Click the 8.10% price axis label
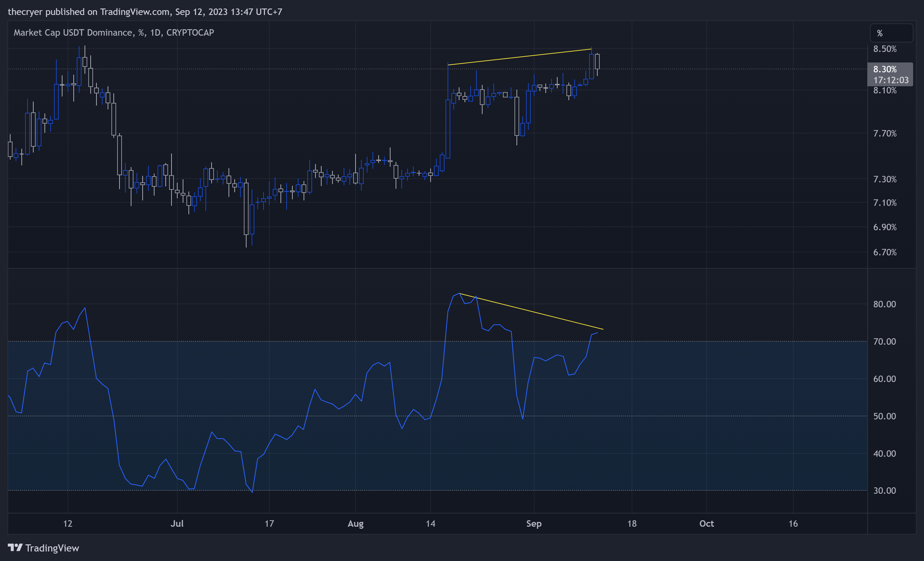Image resolution: width=924 pixels, height=561 pixels. pyautogui.click(x=885, y=90)
